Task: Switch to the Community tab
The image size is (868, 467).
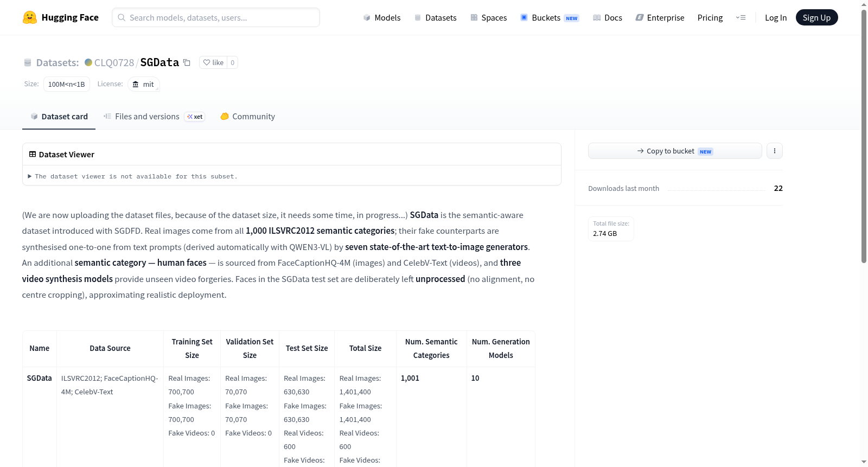Action: pos(247,117)
